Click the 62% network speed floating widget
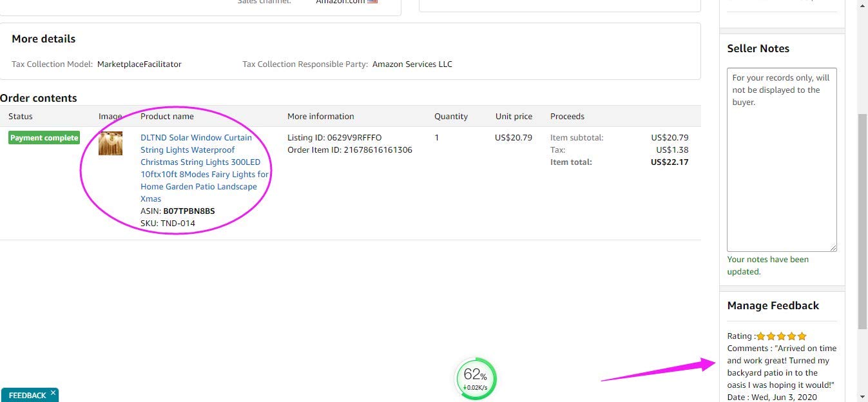 click(x=476, y=379)
